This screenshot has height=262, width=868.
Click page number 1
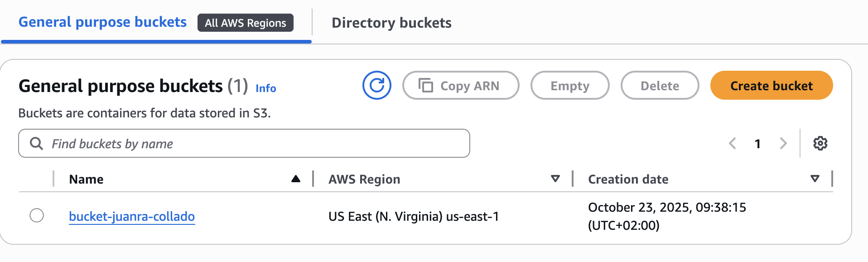(x=757, y=144)
